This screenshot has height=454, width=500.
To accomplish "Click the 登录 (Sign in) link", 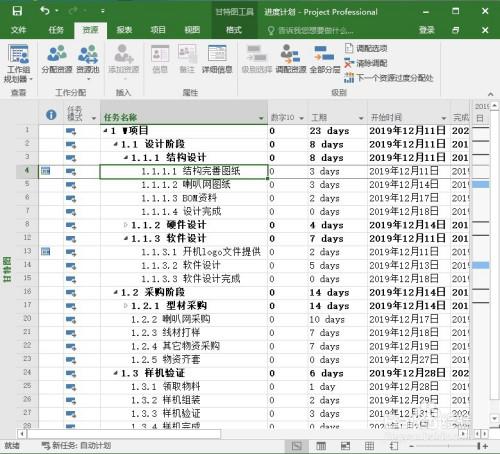I will [x=427, y=30].
